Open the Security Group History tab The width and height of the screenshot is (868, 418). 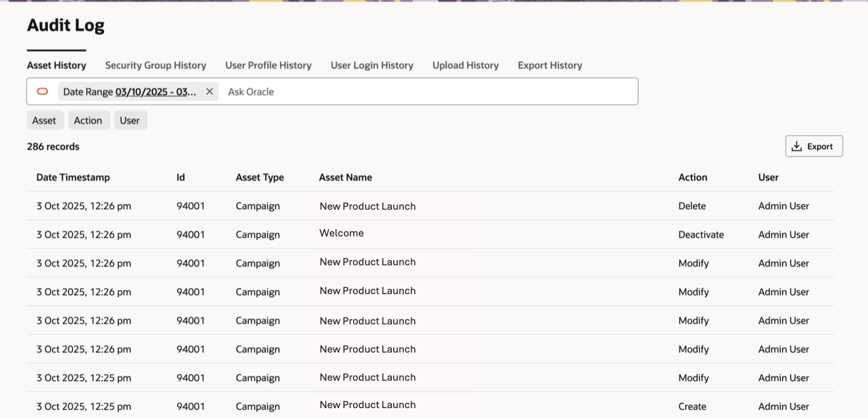coord(155,65)
